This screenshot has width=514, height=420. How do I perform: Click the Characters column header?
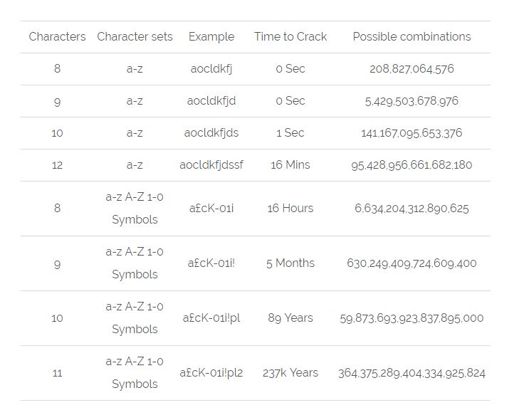point(57,36)
